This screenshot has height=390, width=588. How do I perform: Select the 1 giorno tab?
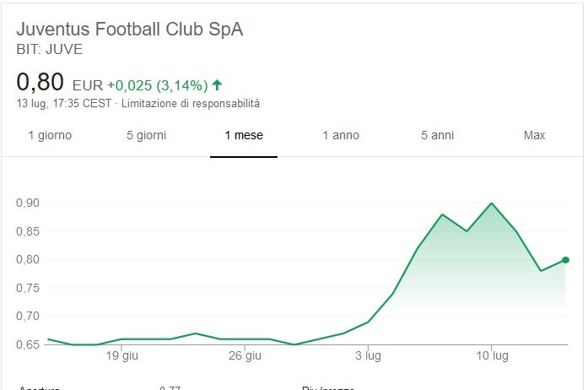click(x=50, y=136)
